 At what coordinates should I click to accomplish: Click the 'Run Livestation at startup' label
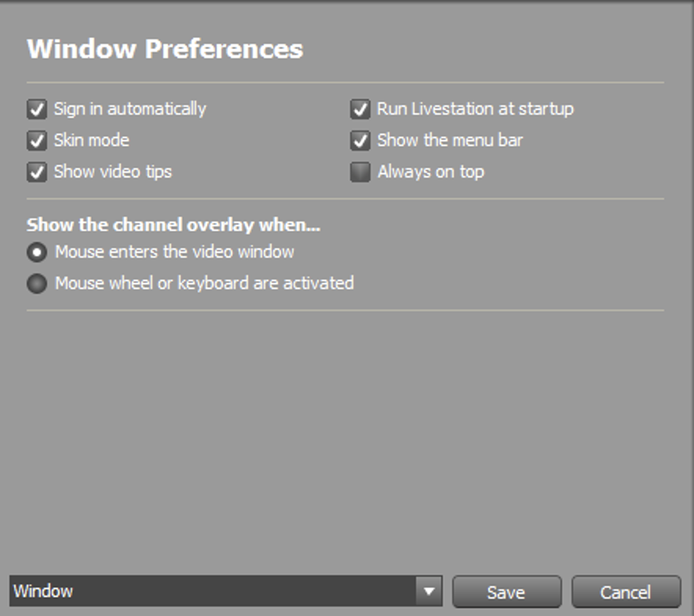(x=476, y=110)
